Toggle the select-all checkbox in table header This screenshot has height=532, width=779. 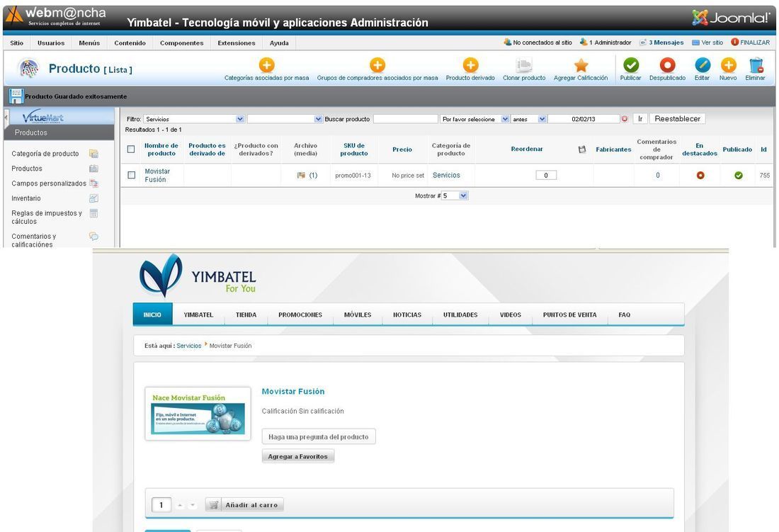[x=131, y=149]
